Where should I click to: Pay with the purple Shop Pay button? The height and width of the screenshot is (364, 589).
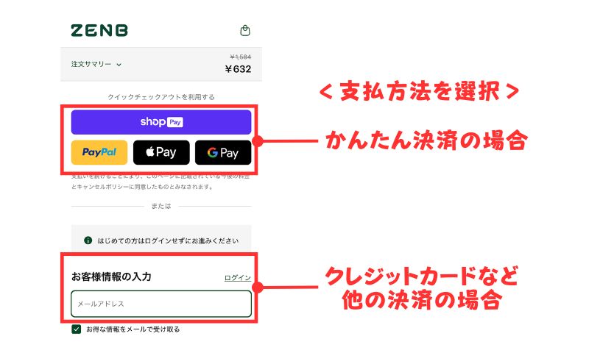point(161,122)
